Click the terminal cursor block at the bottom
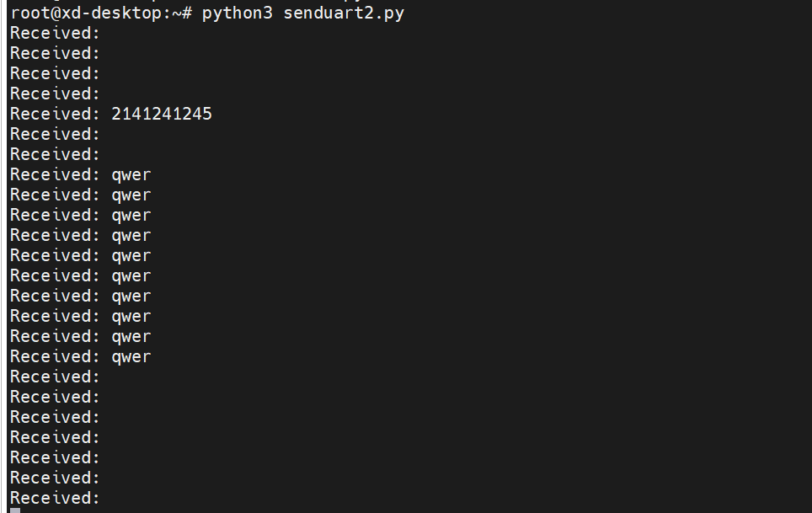 tap(15, 510)
